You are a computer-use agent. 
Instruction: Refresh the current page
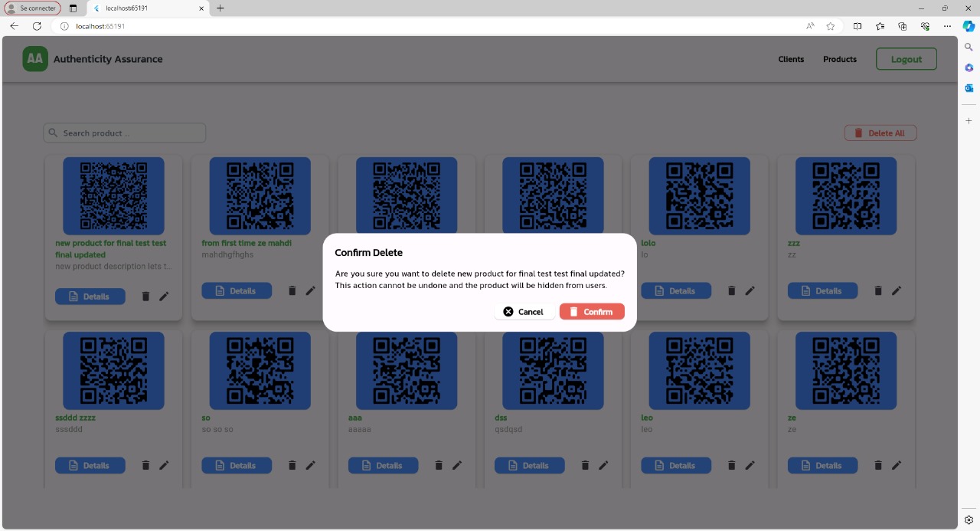tap(37, 26)
